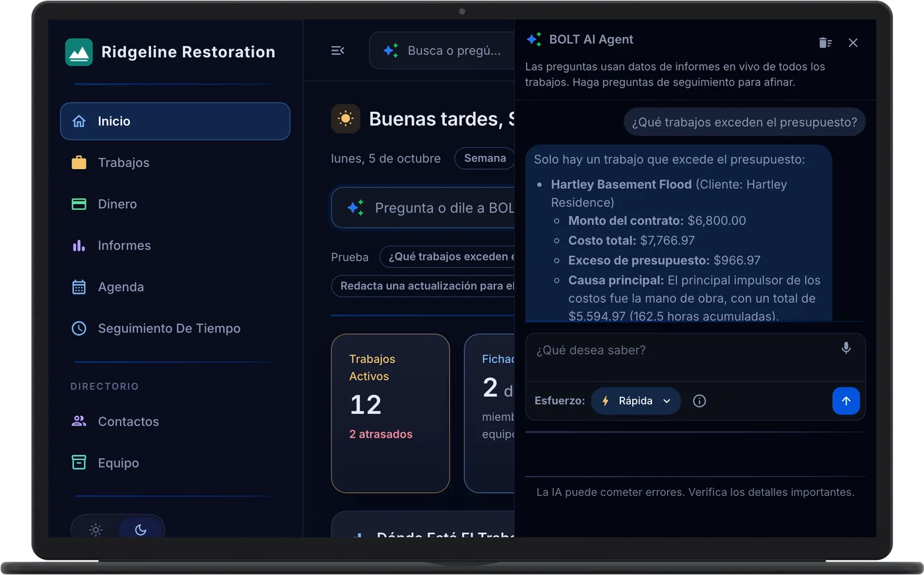The height and width of the screenshot is (575, 924).
Task: Click the Equipo archive-box icon
Action: 79,463
